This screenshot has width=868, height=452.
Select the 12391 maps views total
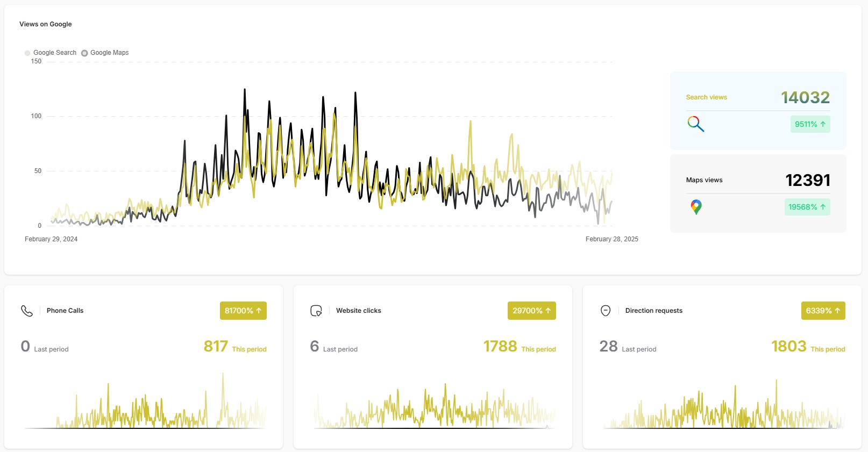tap(807, 180)
